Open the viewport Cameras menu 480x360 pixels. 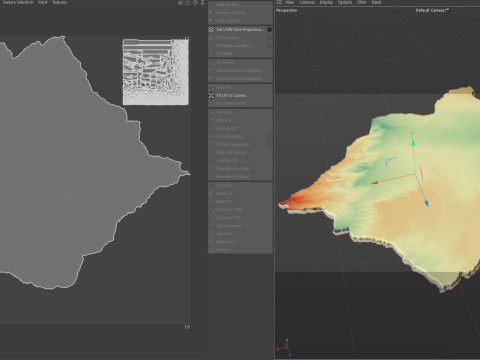307,2
